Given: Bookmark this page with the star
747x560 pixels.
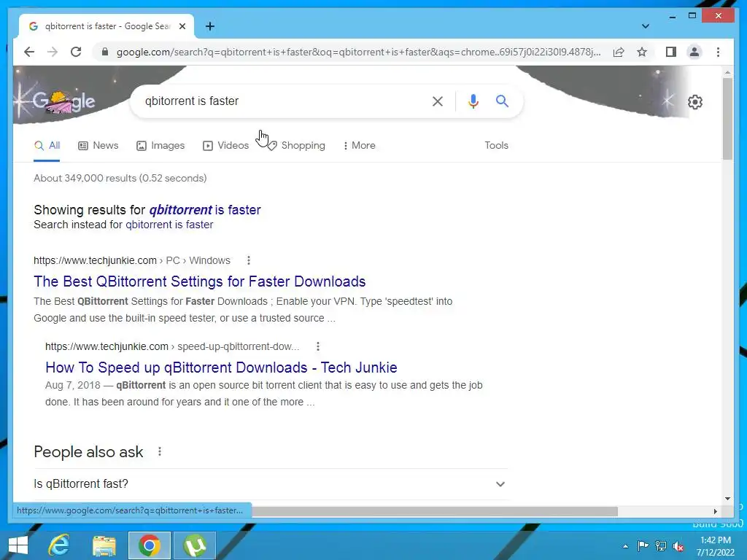Looking at the screenshot, I should tap(642, 52).
